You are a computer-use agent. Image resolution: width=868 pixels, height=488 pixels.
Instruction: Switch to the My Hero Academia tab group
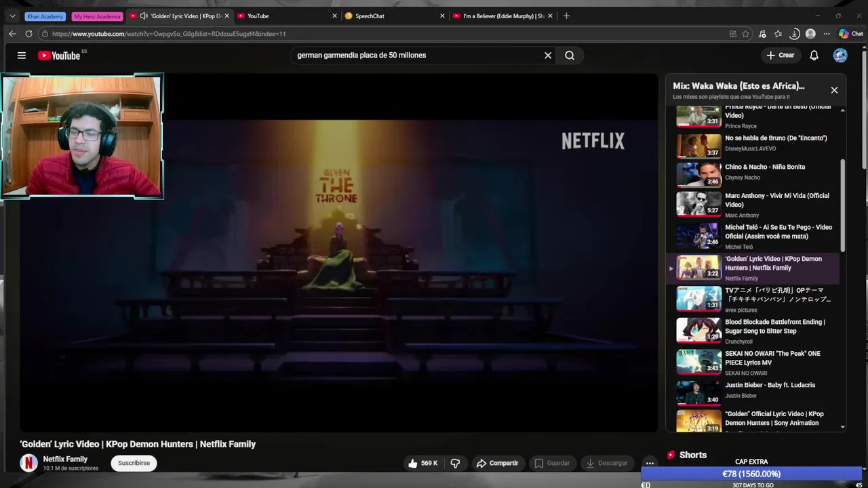97,16
